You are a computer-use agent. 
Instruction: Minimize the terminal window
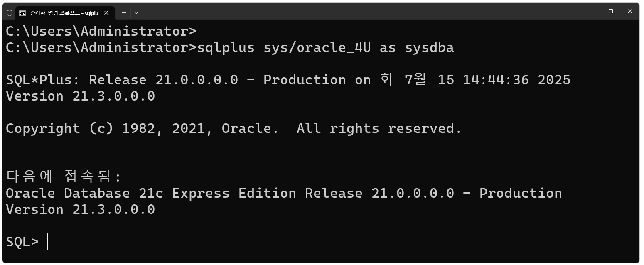click(x=592, y=11)
